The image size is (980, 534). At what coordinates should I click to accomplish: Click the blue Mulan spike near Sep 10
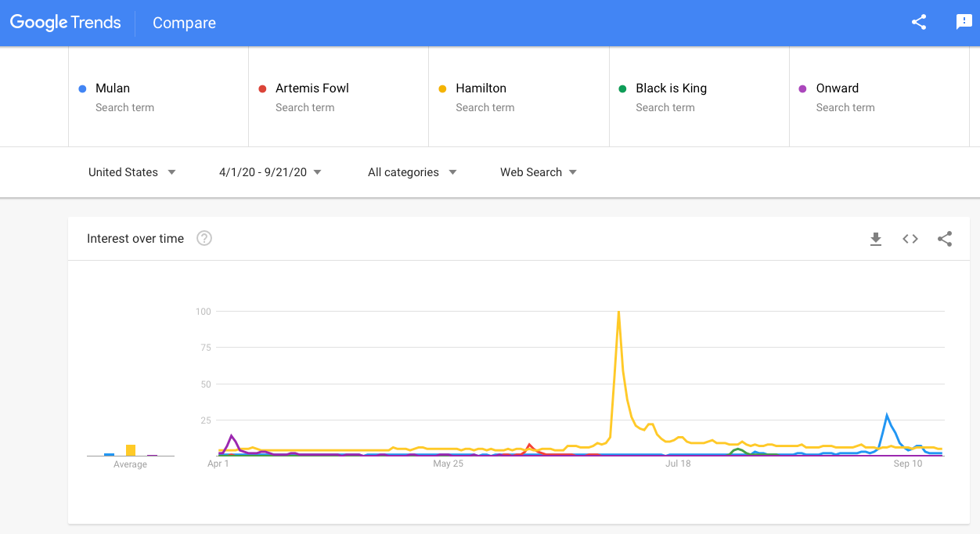887,415
